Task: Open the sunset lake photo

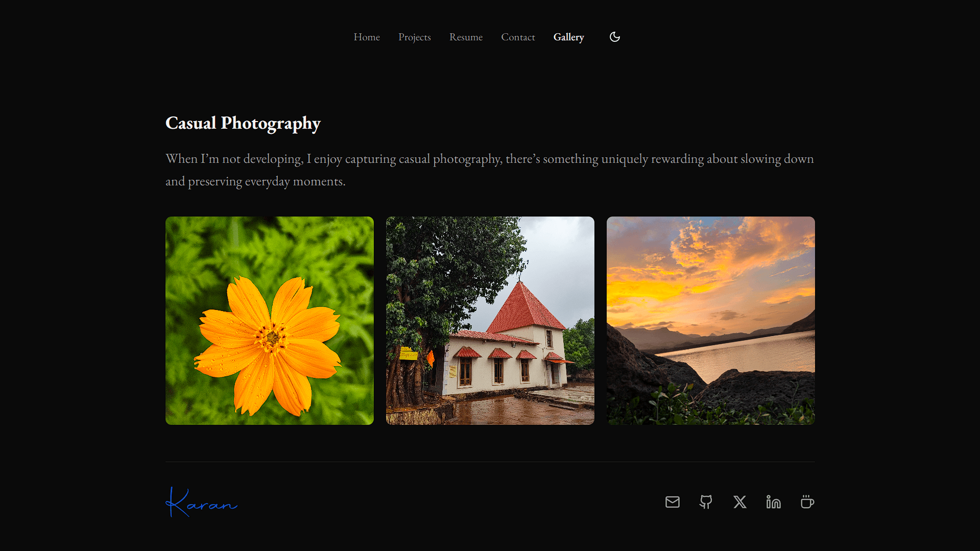Action: 710,320
